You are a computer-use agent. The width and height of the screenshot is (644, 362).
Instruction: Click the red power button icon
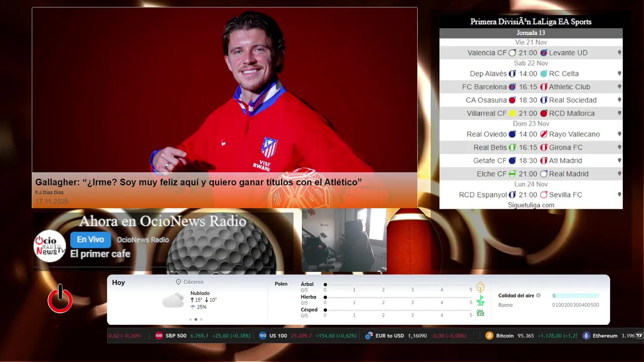pyautogui.click(x=60, y=299)
